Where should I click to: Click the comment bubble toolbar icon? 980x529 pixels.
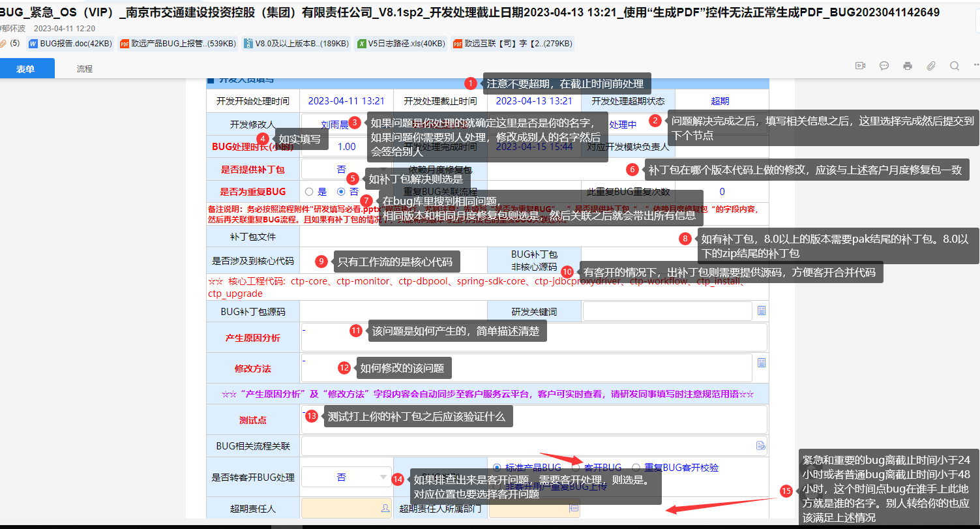[x=884, y=66]
